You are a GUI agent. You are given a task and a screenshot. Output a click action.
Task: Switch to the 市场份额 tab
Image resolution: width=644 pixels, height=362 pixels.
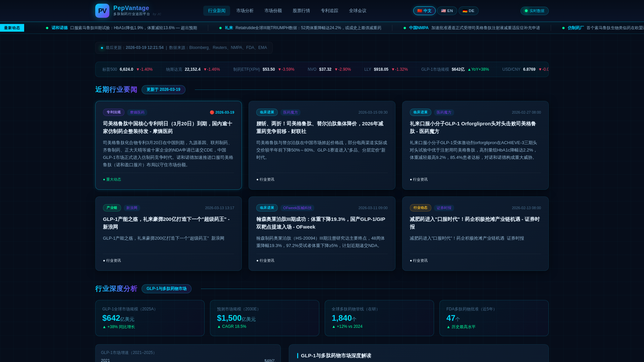point(273,11)
